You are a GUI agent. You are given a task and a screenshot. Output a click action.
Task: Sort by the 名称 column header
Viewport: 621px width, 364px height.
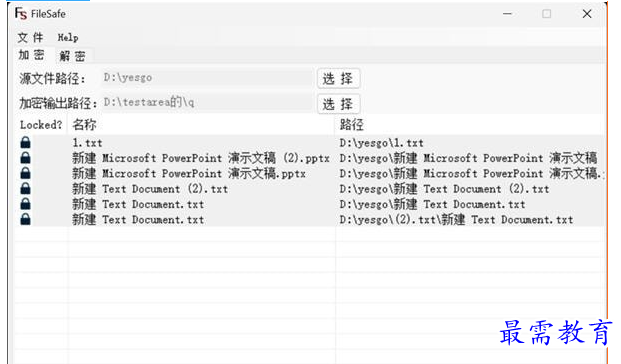(x=84, y=125)
